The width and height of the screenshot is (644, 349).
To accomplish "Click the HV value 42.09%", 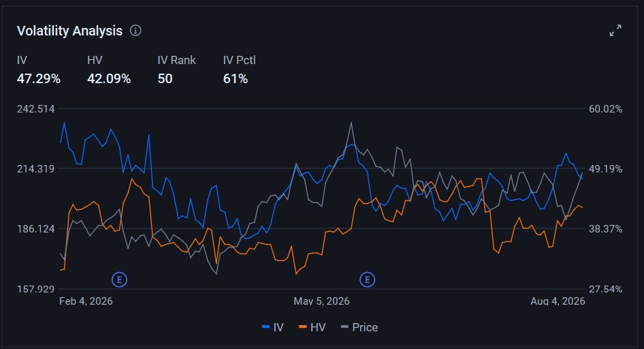I will click(109, 78).
